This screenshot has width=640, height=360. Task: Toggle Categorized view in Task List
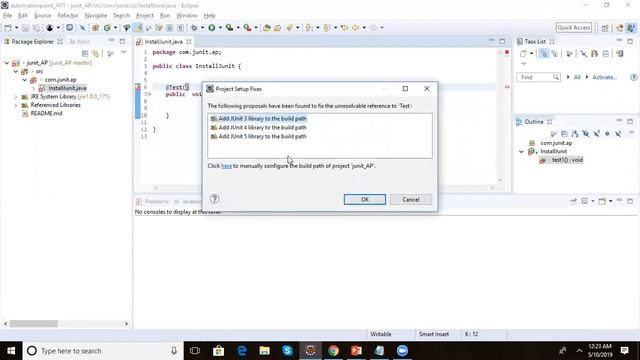tap(544, 53)
